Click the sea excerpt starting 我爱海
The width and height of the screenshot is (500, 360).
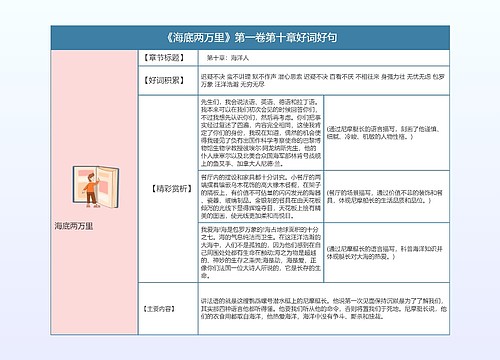pos(261,252)
